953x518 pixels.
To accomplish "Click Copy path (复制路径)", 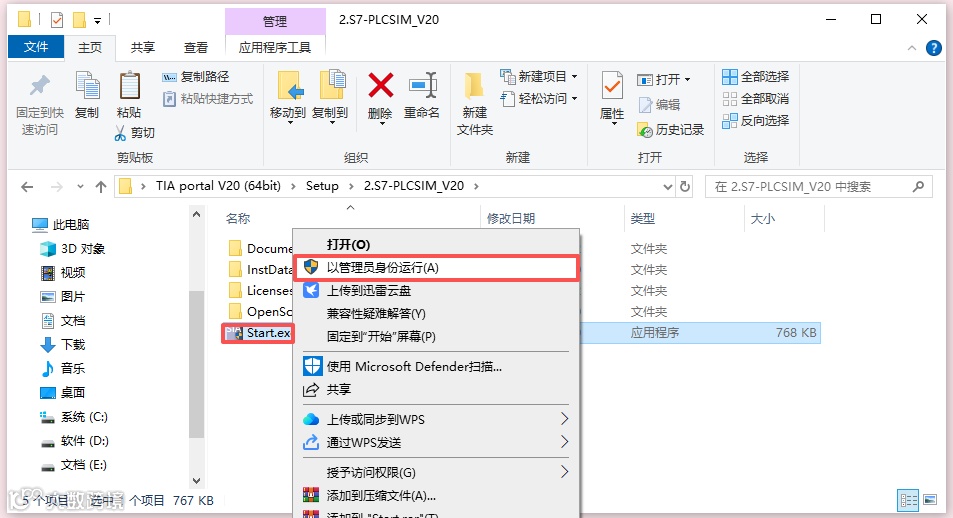I will click(x=196, y=77).
